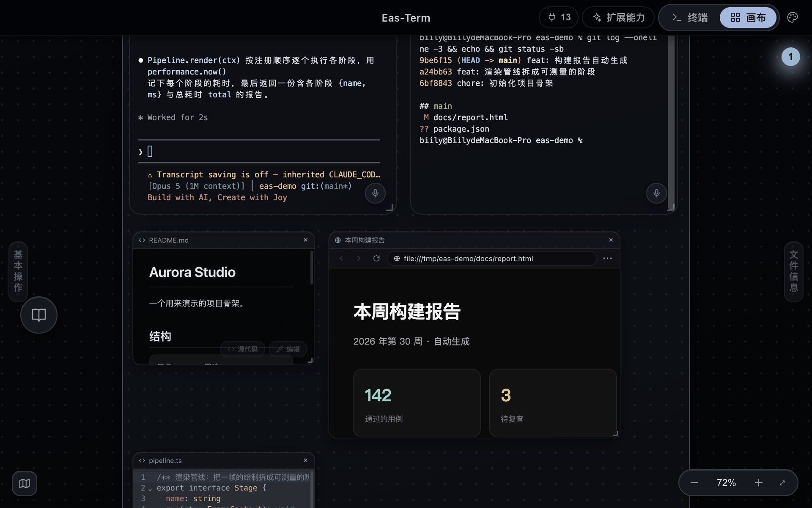Click the Aurora Studio heading
812x508 pixels.
(192, 272)
